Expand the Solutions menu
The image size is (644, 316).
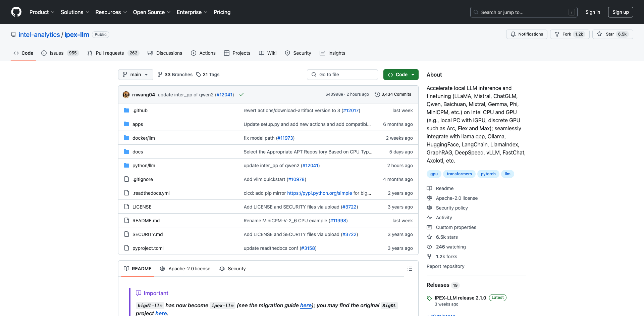click(75, 12)
